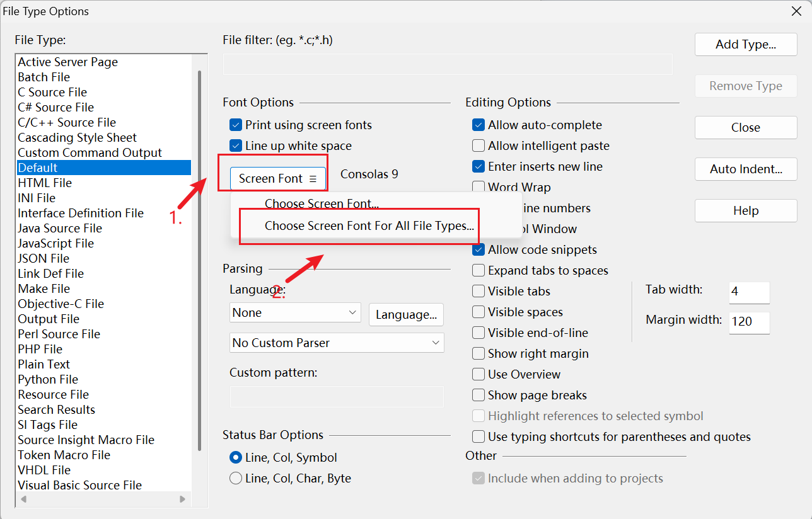Select Line, Col, Char, Byte radio option
The height and width of the screenshot is (519, 812).
coord(236,478)
